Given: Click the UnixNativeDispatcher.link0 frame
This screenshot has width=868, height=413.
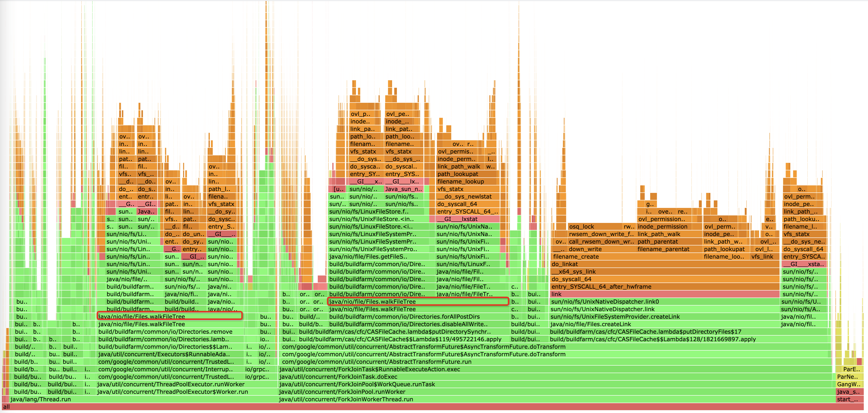Looking at the screenshot, I should pos(664,302).
